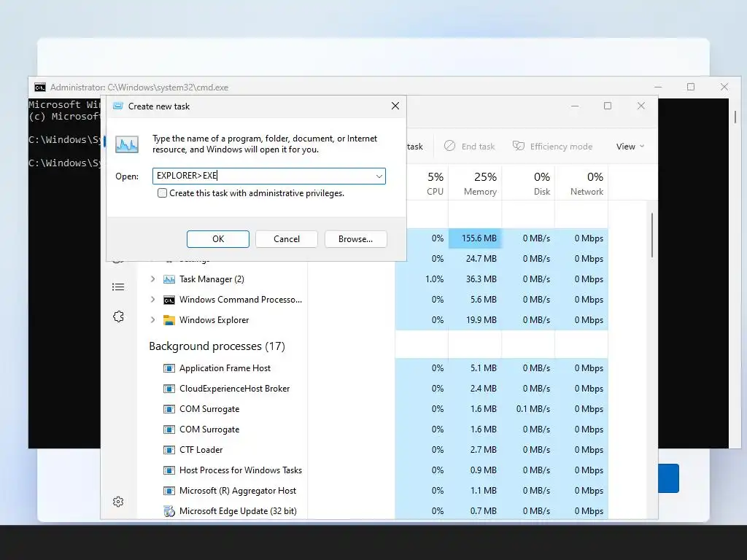
Task: Select Windows Command Processor icon
Action: point(169,300)
